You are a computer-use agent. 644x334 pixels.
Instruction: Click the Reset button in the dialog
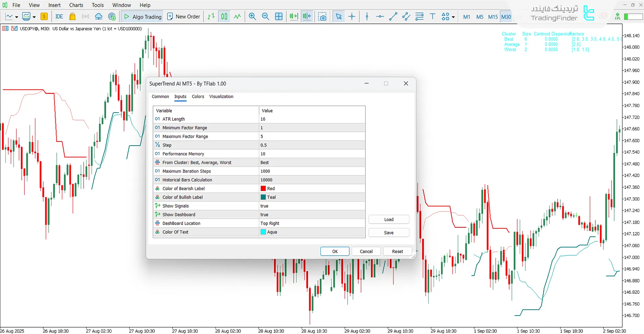tap(397, 252)
